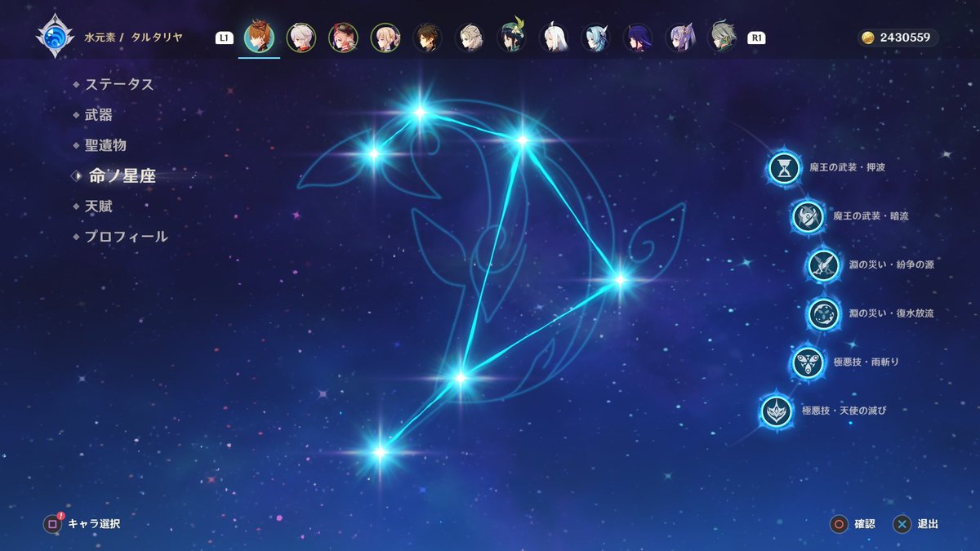Click the L1 previous character button
Image resolution: width=980 pixels, height=551 pixels.
(x=224, y=38)
